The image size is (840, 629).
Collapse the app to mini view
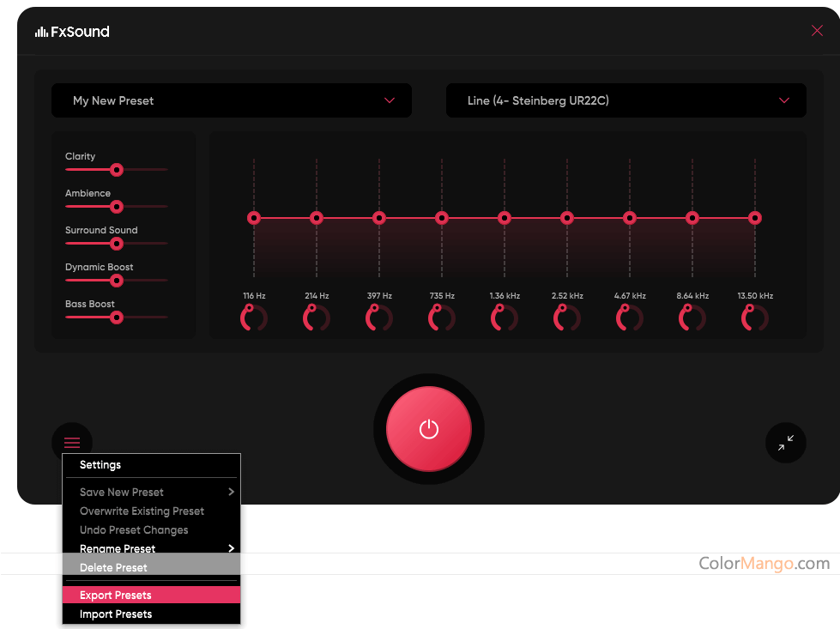pyautogui.click(x=785, y=443)
